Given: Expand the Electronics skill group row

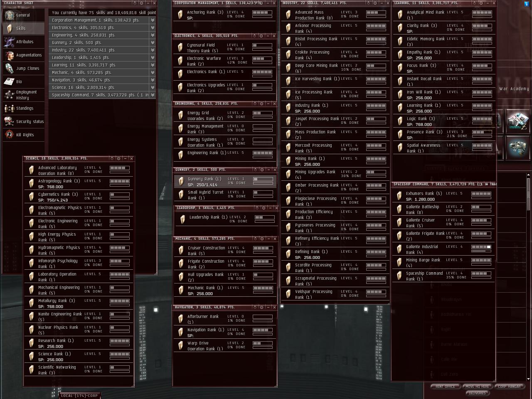Looking at the screenshot, I should [x=153, y=27].
